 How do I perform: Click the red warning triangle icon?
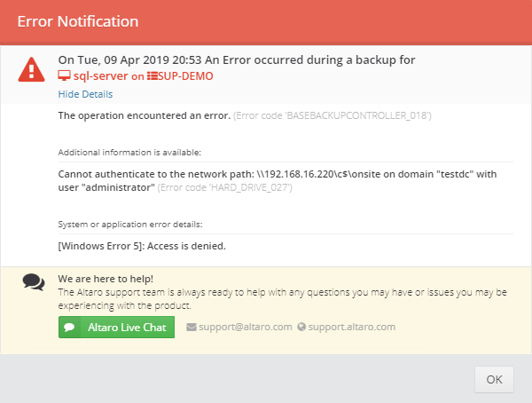31,69
